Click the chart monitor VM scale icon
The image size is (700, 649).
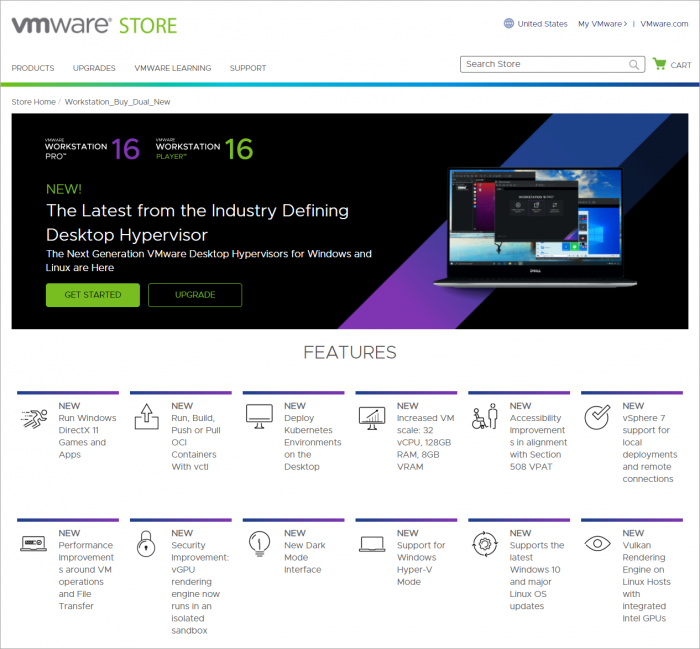pyautogui.click(x=372, y=418)
